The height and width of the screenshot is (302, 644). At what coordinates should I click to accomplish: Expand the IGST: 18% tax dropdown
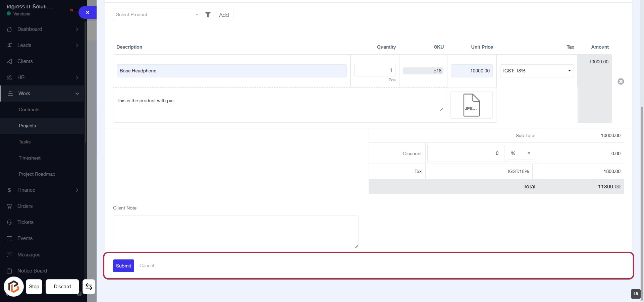(x=537, y=71)
